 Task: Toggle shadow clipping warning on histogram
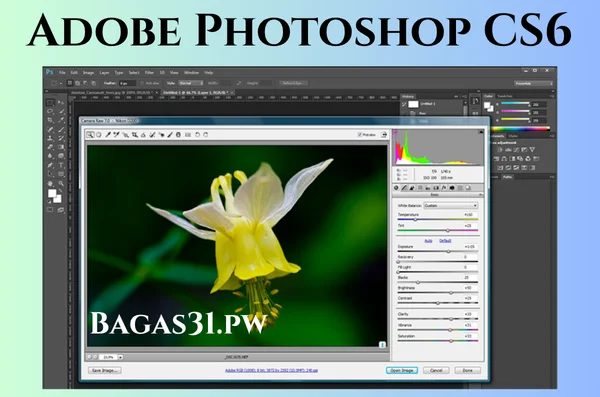[396, 132]
